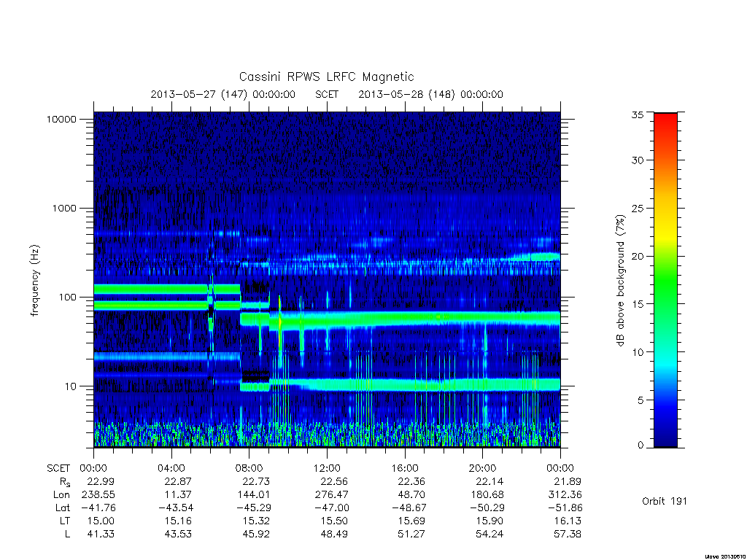Click the Rs value '22.99'
Screen dimensions: 747x560
click(101, 481)
